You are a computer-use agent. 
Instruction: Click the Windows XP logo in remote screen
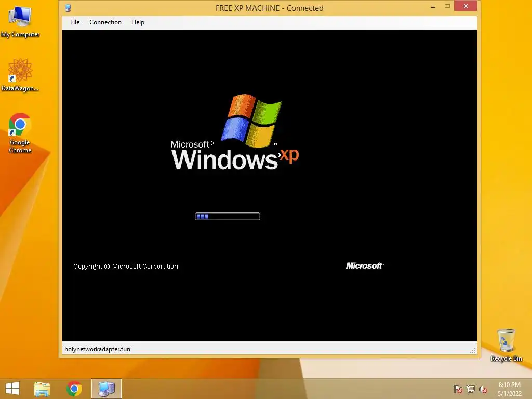tap(235, 132)
